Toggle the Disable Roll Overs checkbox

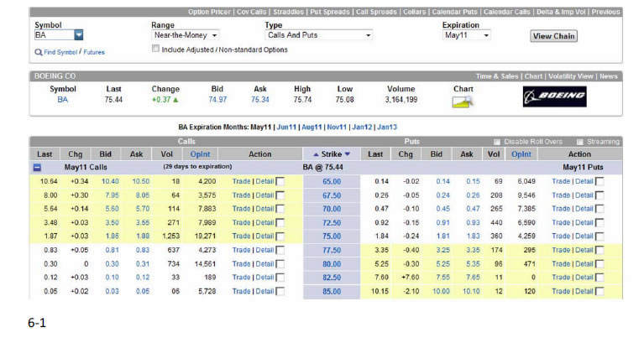pyautogui.click(x=496, y=142)
